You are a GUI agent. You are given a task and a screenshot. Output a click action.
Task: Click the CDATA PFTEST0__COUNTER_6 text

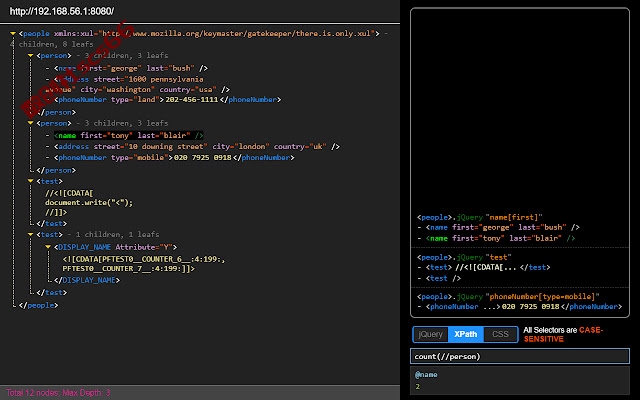[144, 264]
